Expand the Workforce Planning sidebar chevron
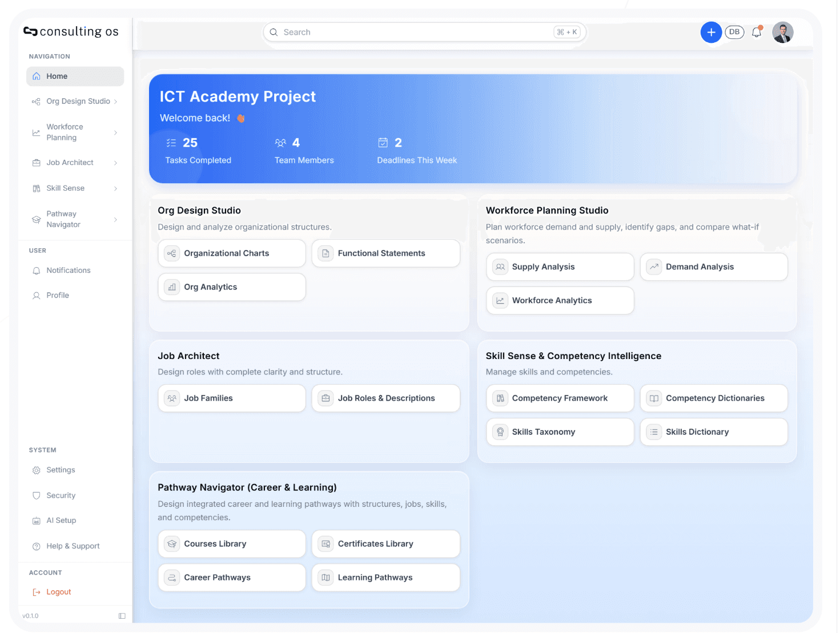The image size is (840, 633). pyautogui.click(x=116, y=132)
